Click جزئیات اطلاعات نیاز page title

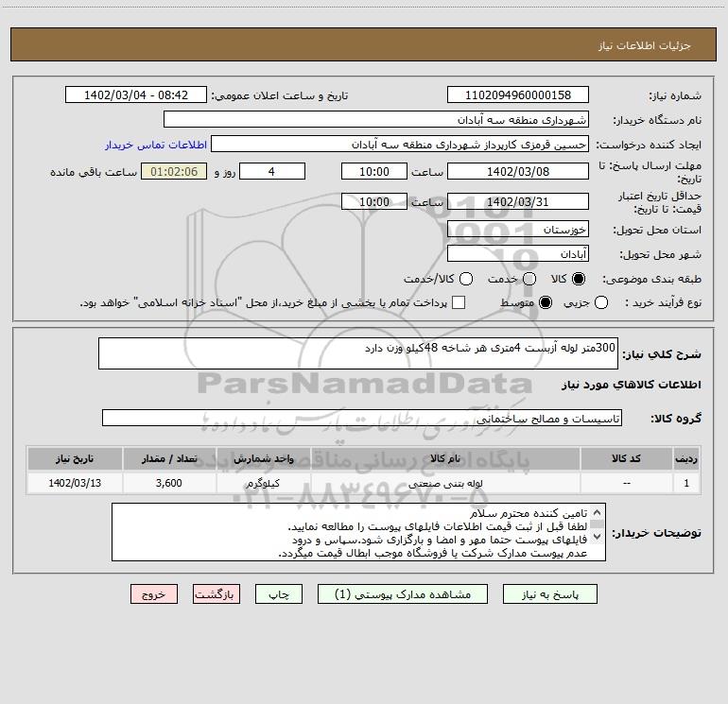coord(645,45)
